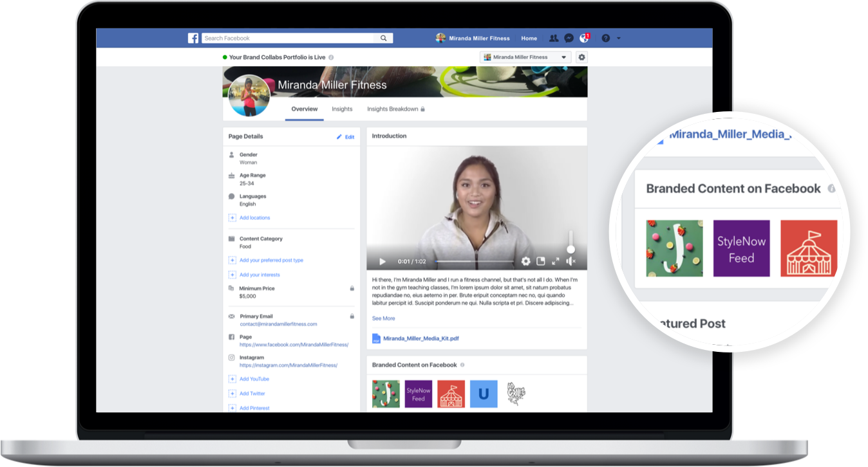Viewport: 868px width, 467px height.
Task: Click the video settings gear icon
Action: [x=526, y=261]
